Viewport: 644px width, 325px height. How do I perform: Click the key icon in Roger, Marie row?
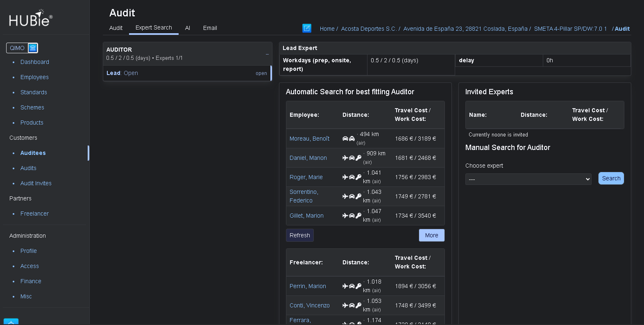[358, 177]
